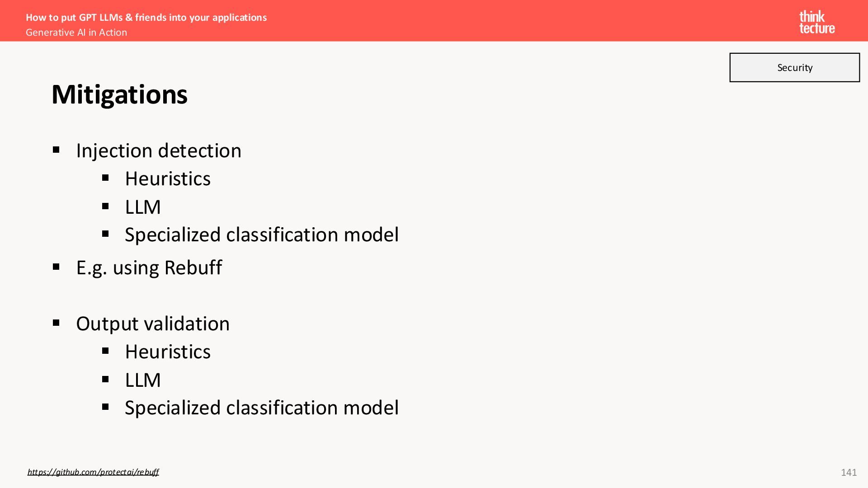
Task: Open the github.com/protectai/rebuff link
Action: (x=93, y=472)
